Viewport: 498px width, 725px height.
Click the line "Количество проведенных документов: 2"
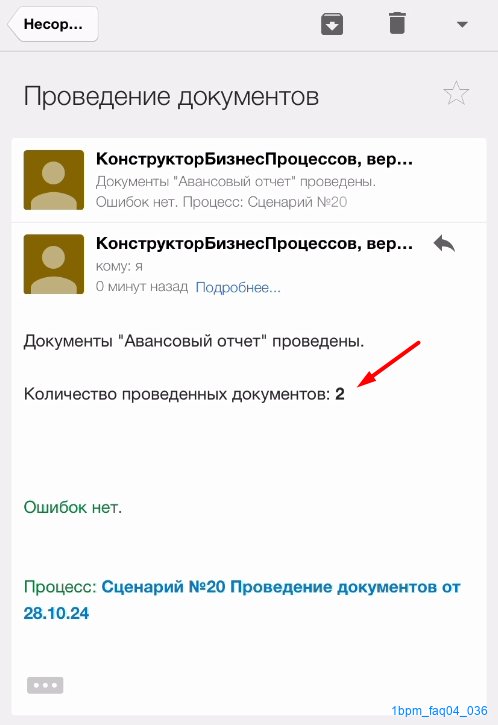click(x=184, y=394)
